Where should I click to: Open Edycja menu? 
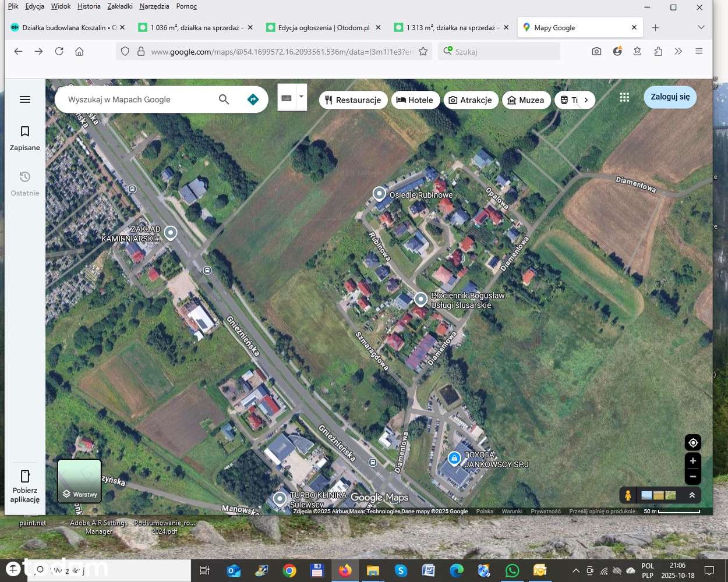click(x=34, y=6)
